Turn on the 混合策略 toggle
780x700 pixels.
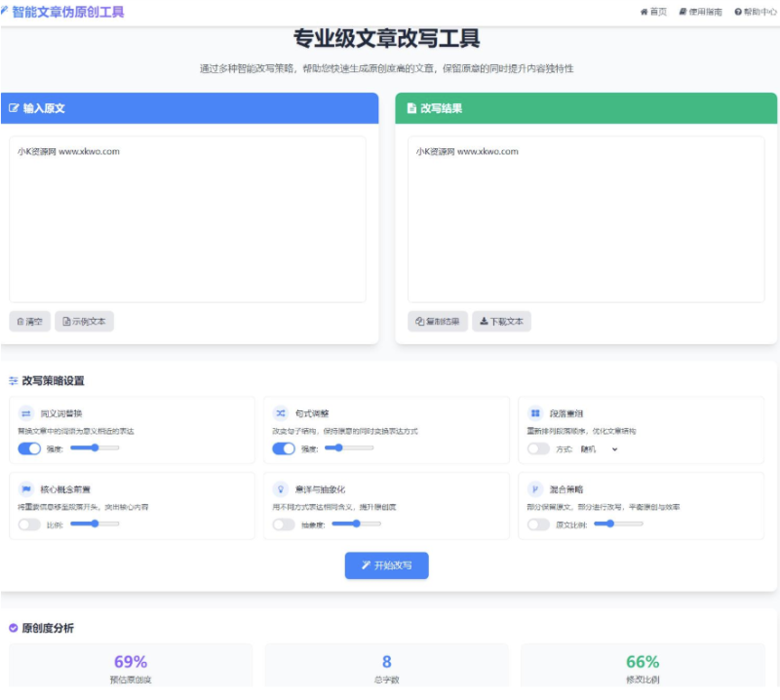point(538,525)
